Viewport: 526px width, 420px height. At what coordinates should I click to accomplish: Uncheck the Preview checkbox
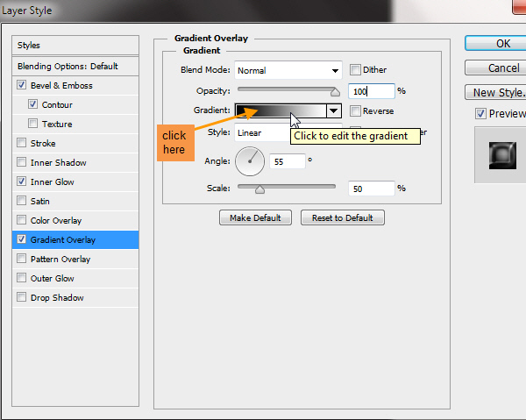pyautogui.click(x=480, y=113)
